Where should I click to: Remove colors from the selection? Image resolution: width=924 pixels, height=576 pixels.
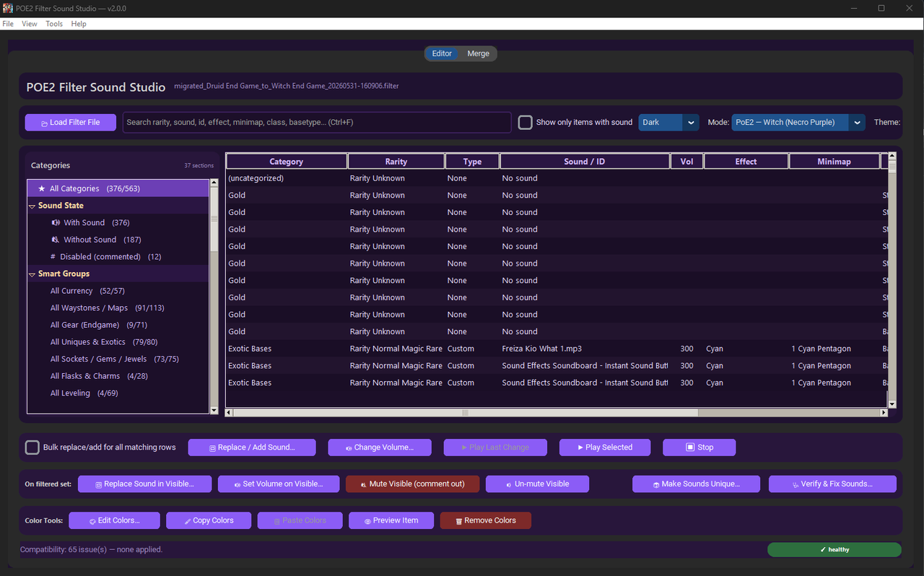[485, 520]
